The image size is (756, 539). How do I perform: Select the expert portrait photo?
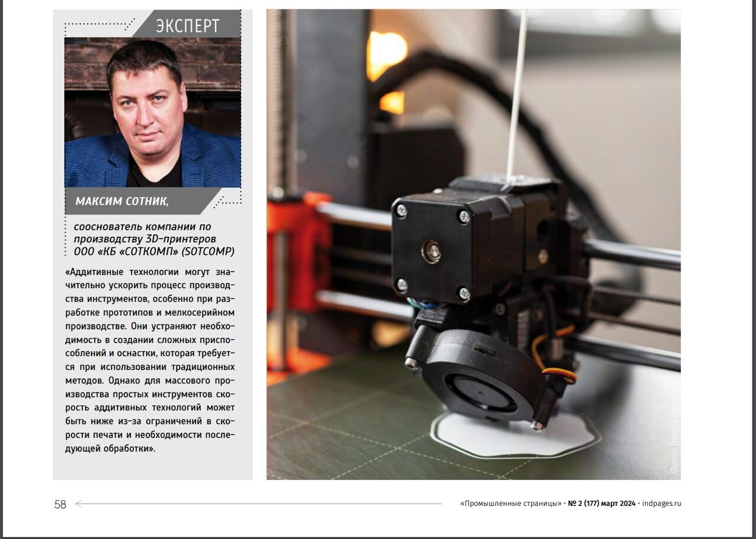[152, 112]
